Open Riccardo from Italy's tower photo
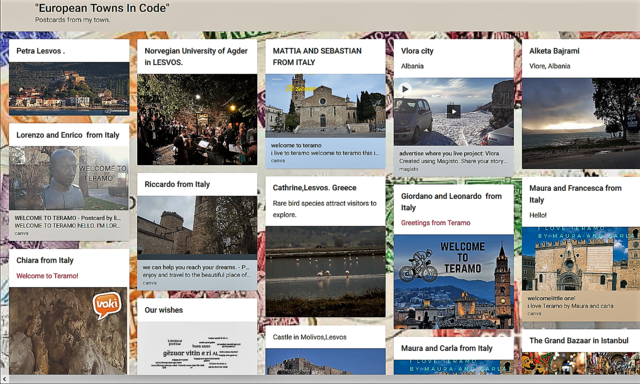 tap(197, 228)
